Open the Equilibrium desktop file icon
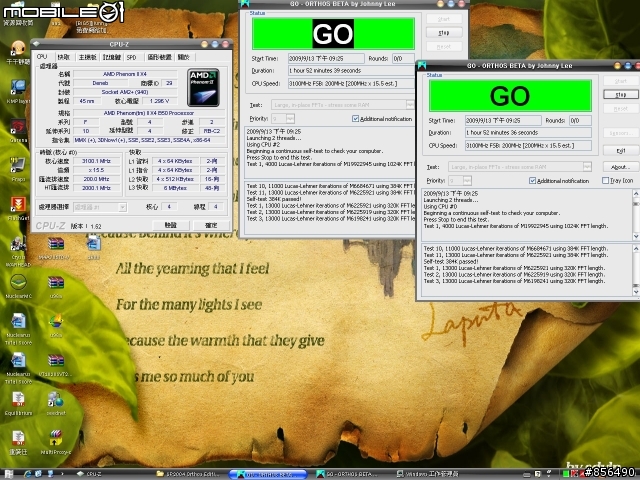This screenshot has width=640, height=480. [18, 403]
